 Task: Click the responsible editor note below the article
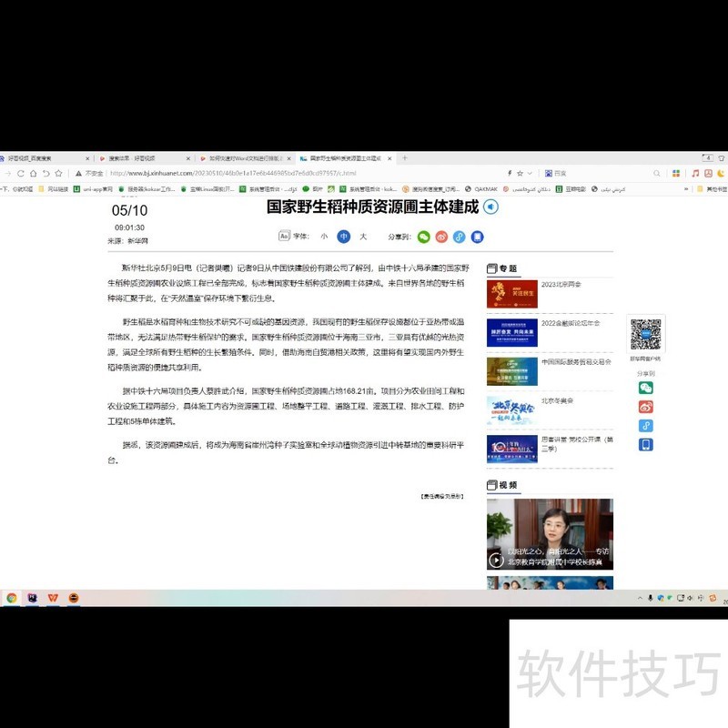click(x=442, y=496)
